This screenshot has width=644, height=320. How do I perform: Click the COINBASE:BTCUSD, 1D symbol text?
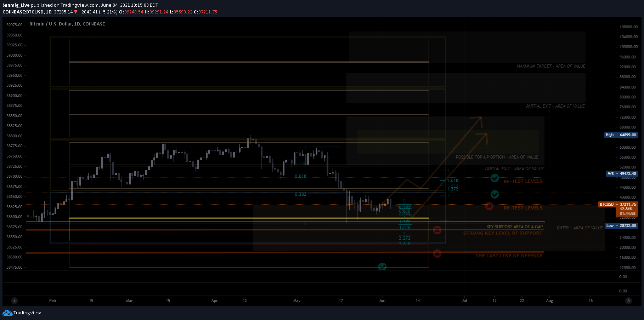27,12
